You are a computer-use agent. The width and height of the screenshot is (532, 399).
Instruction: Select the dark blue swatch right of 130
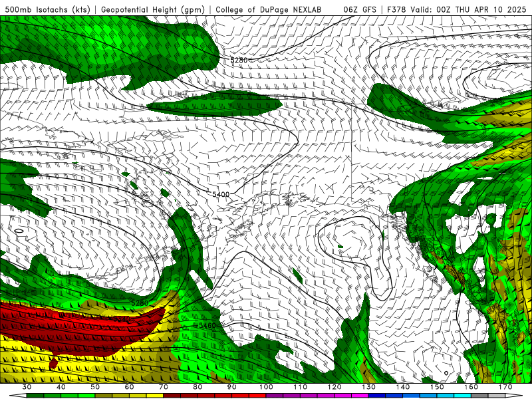(377, 396)
